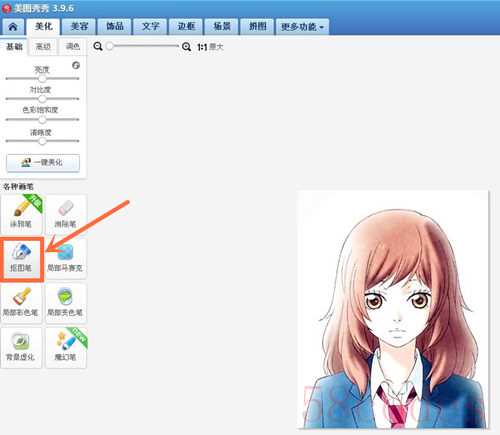Select the 调色 sub-tab
Image resolution: width=500 pixels, height=435 pixels.
pos(73,47)
